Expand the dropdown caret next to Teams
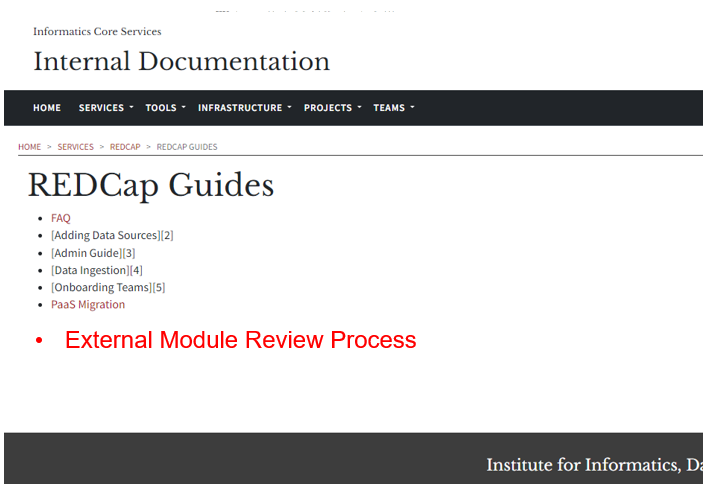The height and width of the screenshot is (489, 708). point(412,107)
